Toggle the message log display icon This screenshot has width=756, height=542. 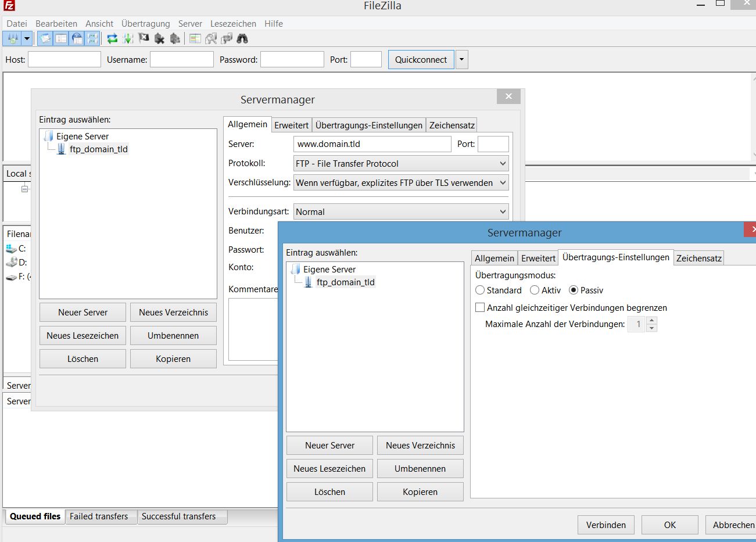pyautogui.click(x=45, y=39)
